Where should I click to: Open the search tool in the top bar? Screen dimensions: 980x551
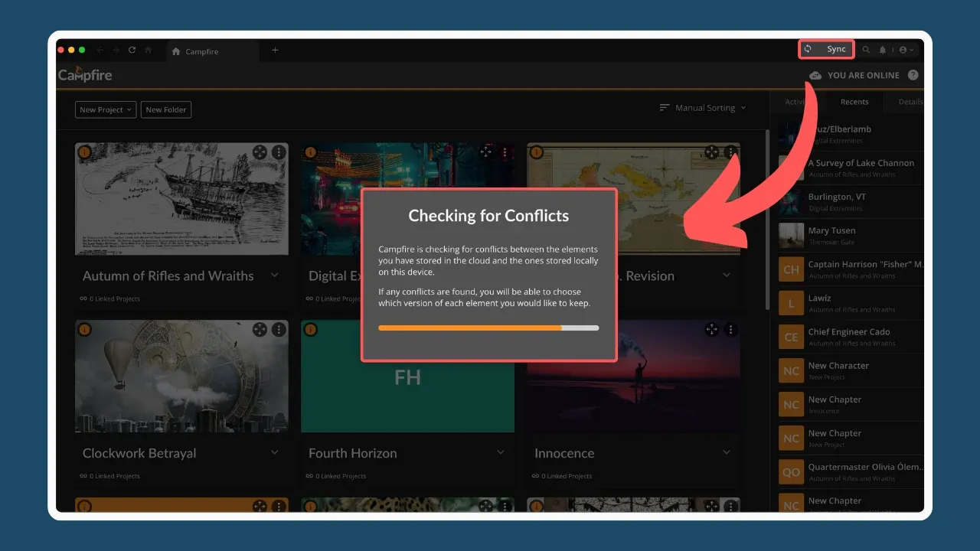point(866,49)
